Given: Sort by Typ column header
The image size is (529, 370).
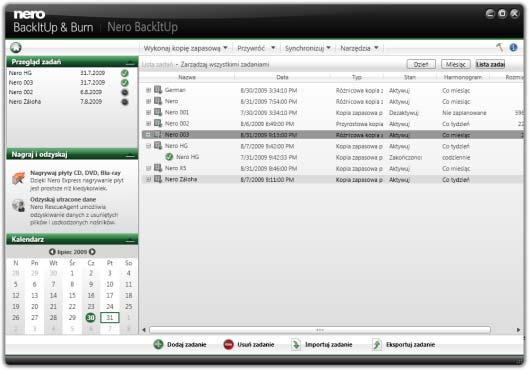Looking at the screenshot, I should coord(357,77).
